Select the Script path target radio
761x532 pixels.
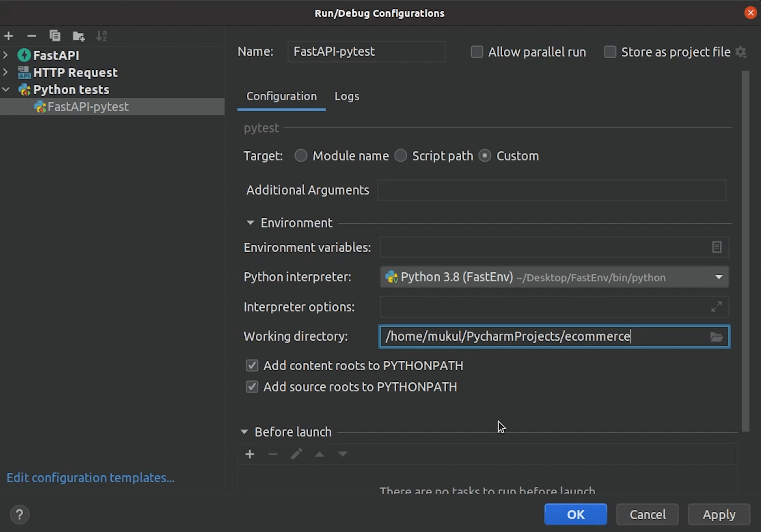pyautogui.click(x=400, y=156)
